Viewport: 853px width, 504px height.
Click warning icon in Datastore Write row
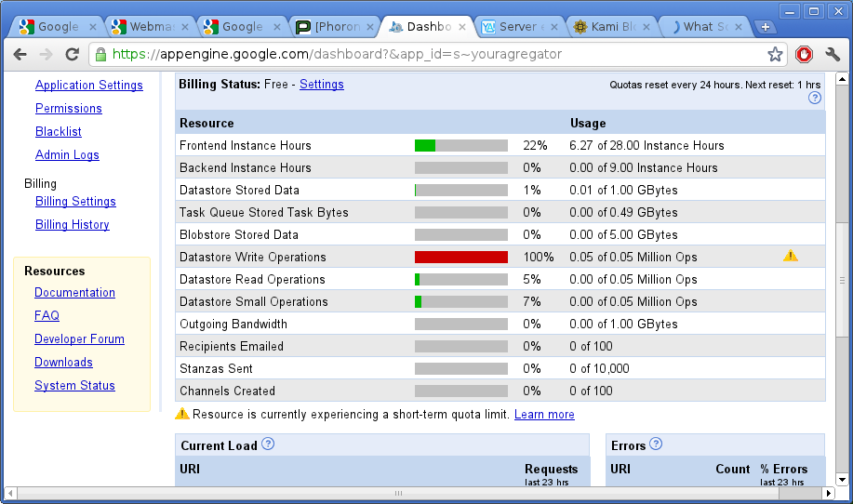click(x=791, y=256)
